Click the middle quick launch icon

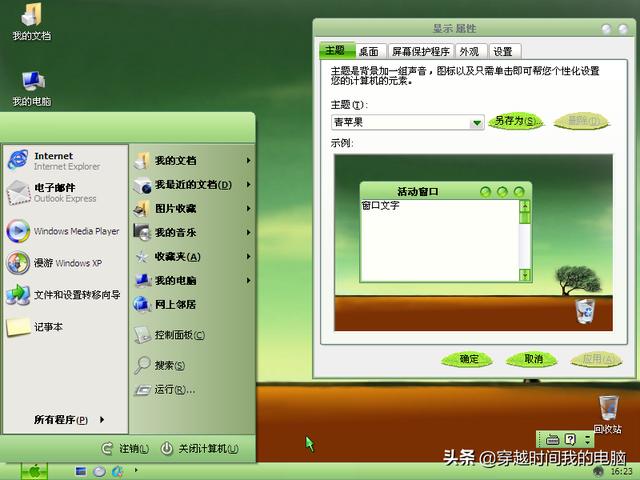(99, 471)
